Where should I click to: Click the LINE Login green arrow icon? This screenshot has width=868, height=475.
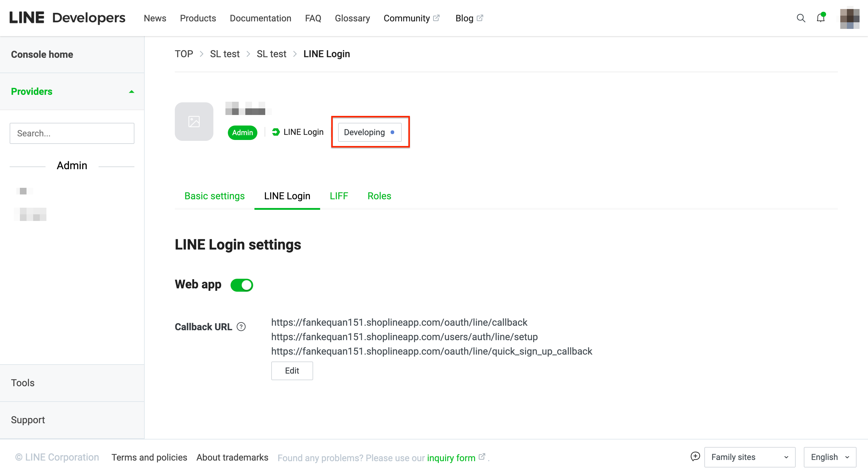click(276, 132)
